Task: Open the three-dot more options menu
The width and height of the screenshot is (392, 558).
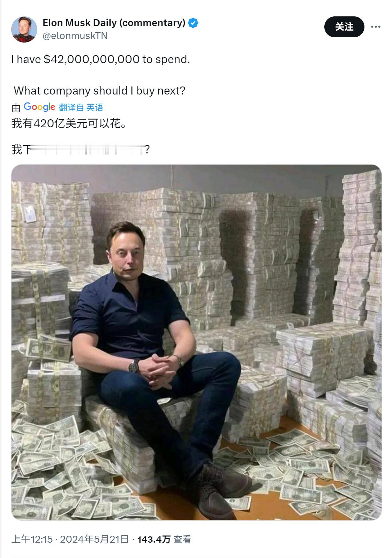Action: pyautogui.click(x=376, y=27)
